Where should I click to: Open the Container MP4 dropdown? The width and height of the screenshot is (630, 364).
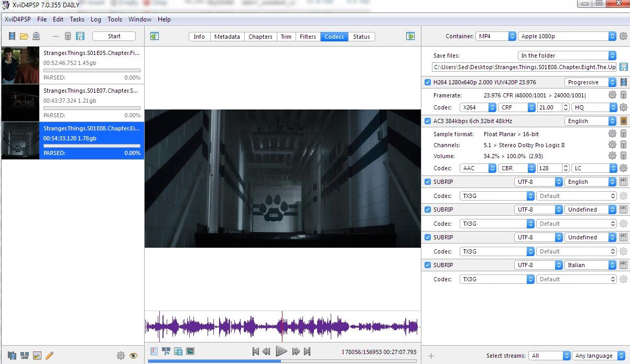point(496,36)
